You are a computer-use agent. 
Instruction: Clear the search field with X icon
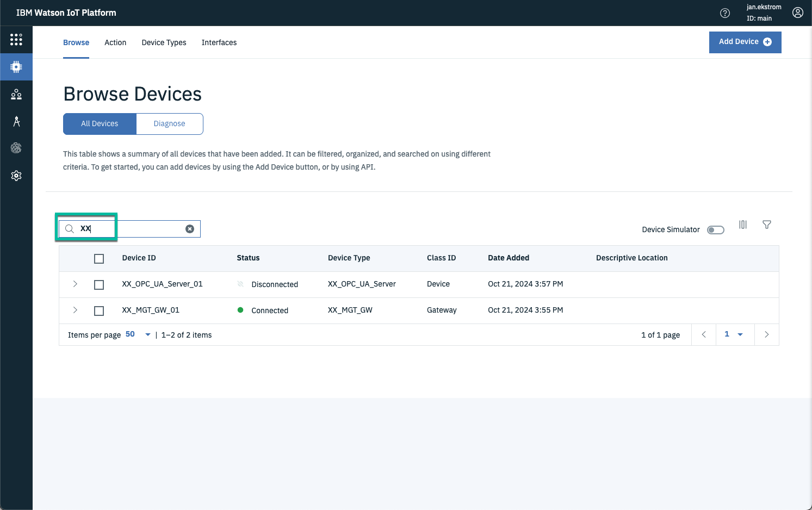(x=190, y=229)
